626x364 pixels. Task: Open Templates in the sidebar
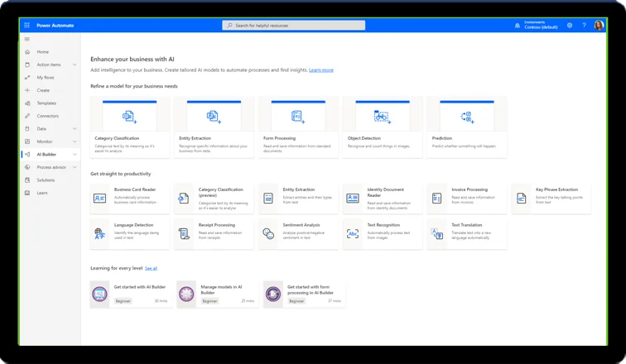(46, 103)
